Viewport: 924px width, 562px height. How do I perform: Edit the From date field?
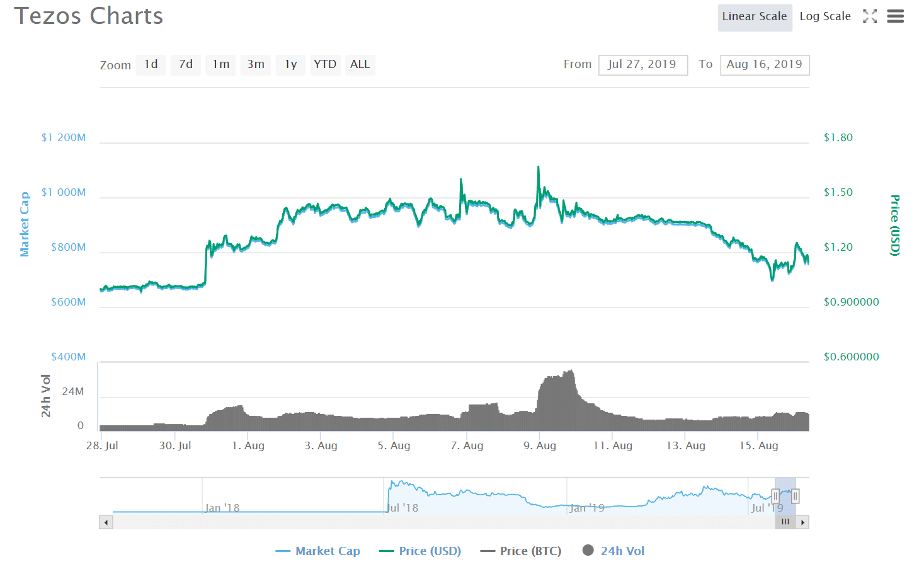pyautogui.click(x=642, y=64)
